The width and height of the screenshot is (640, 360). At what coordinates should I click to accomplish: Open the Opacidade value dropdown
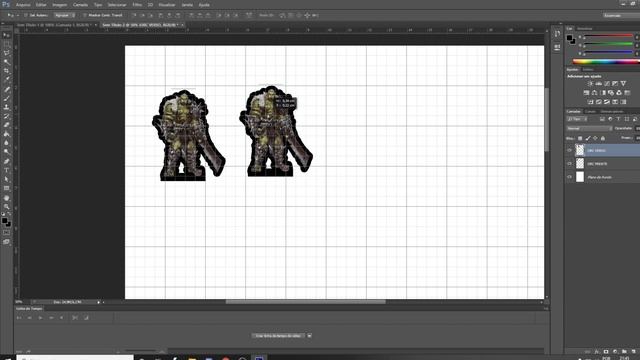638,128
